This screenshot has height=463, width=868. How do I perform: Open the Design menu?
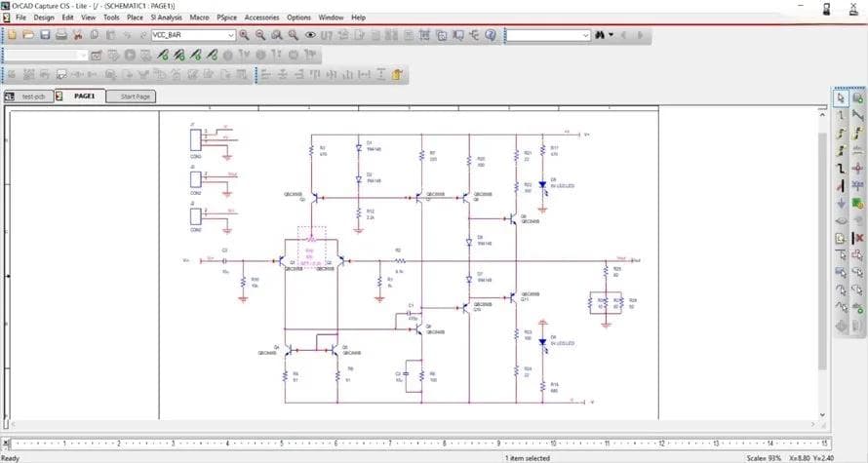point(44,18)
